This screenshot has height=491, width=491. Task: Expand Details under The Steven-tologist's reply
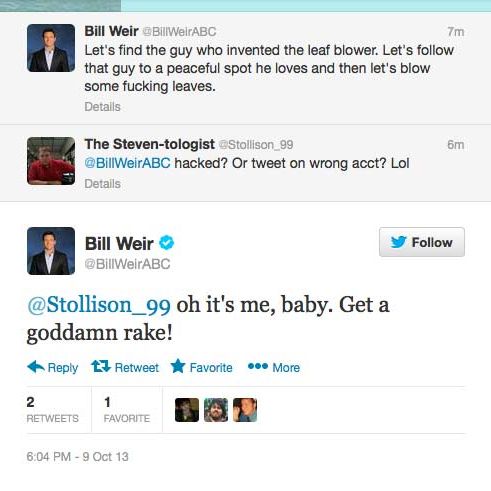pyautogui.click(x=102, y=184)
